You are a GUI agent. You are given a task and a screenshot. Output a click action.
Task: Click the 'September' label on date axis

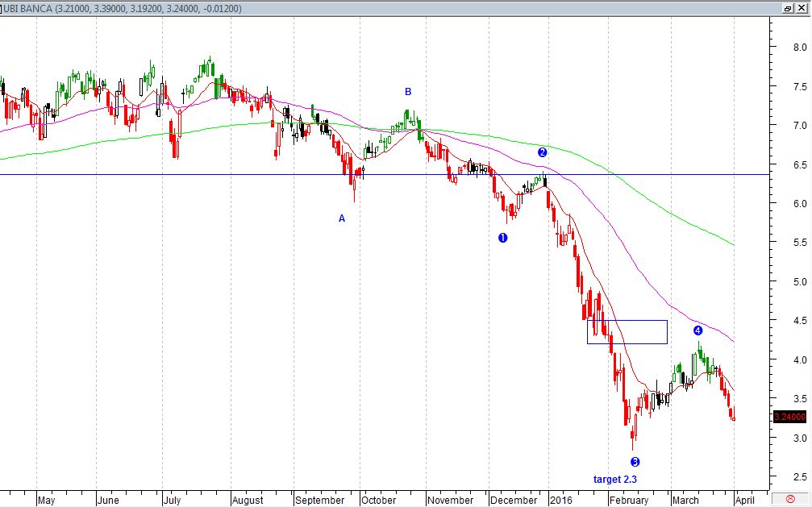click(319, 501)
